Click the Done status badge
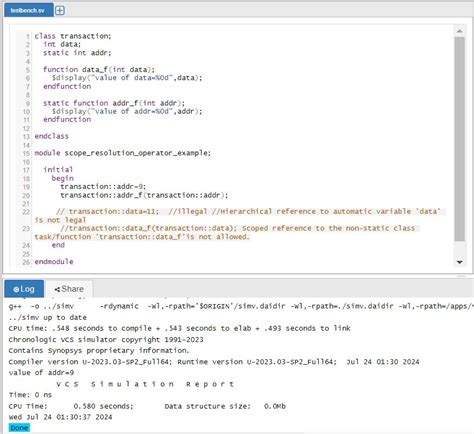Image resolution: width=474 pixels, height=434 pixels. click(19, 428)
